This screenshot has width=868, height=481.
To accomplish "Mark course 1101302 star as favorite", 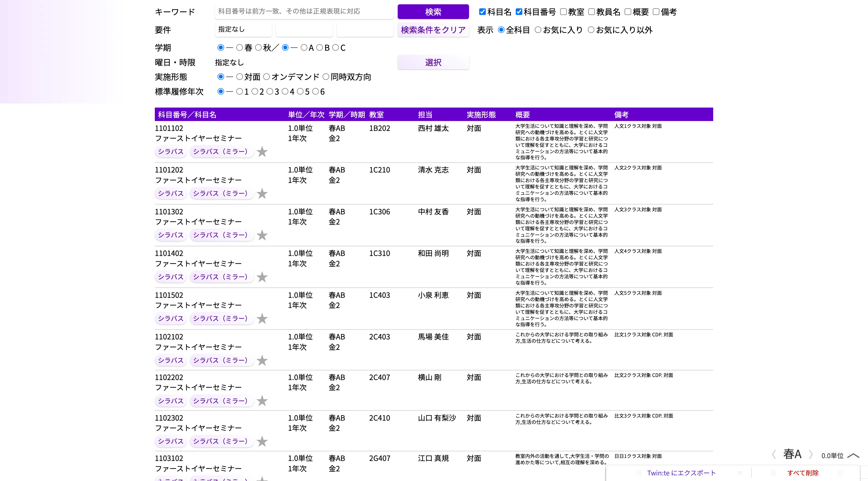I will (262, 235).
